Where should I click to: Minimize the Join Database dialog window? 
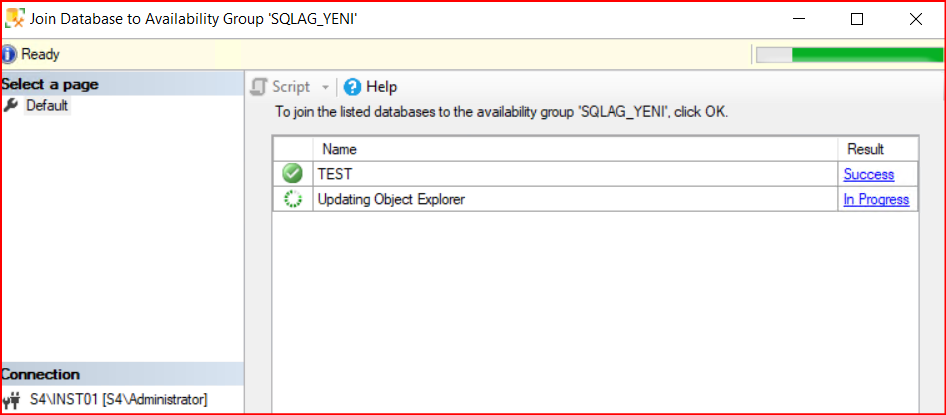pyautogui.click(x=799, y=18)
